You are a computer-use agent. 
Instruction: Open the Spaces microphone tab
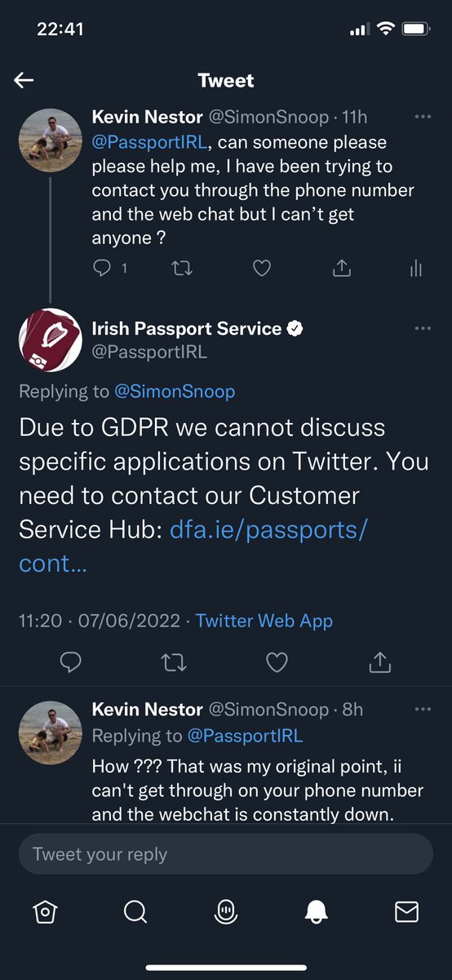pos(226,912)
